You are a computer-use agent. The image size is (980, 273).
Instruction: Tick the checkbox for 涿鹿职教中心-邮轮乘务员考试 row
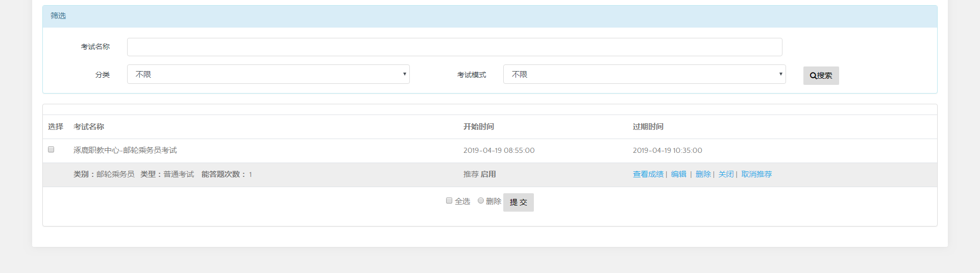[51, 149]
